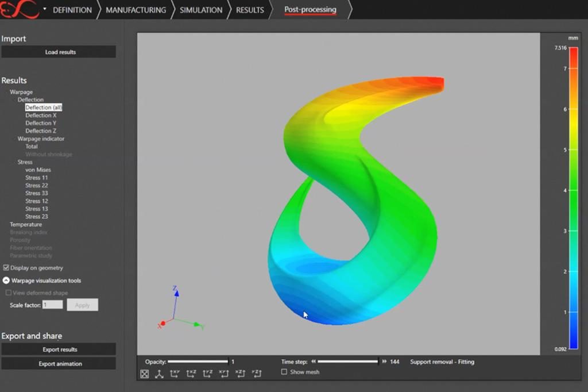Select the fit-to-view icon below the viewport
The width and height of the screenshot is (588, 392).
(x=145, y=374)
